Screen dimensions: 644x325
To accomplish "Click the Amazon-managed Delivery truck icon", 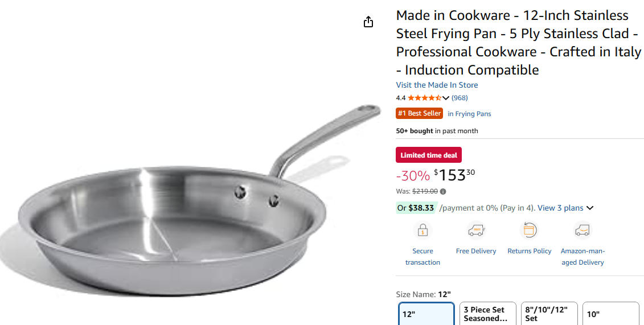I will tap(582, 230).
